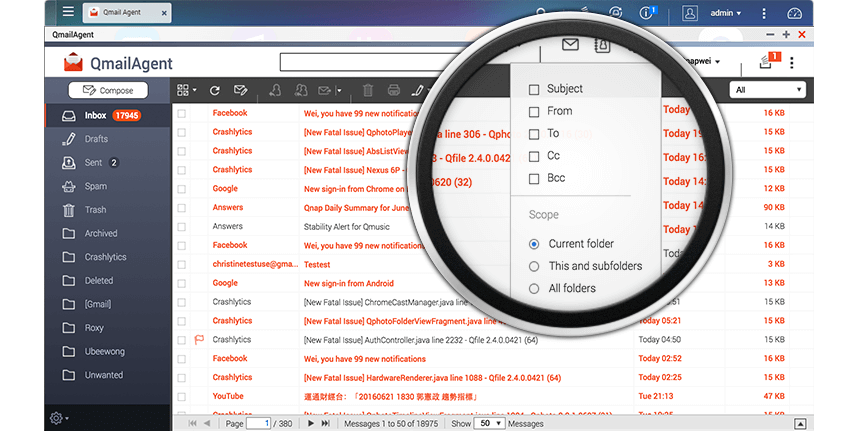Click the Print icon
The image size is (860, 431).
(x=394, y=90)
